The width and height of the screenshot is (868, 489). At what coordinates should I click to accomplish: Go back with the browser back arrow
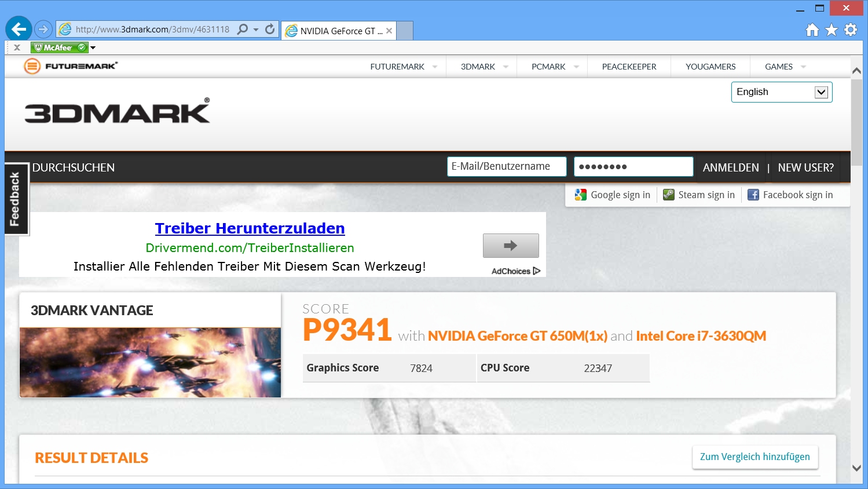[x=19, y=28]
